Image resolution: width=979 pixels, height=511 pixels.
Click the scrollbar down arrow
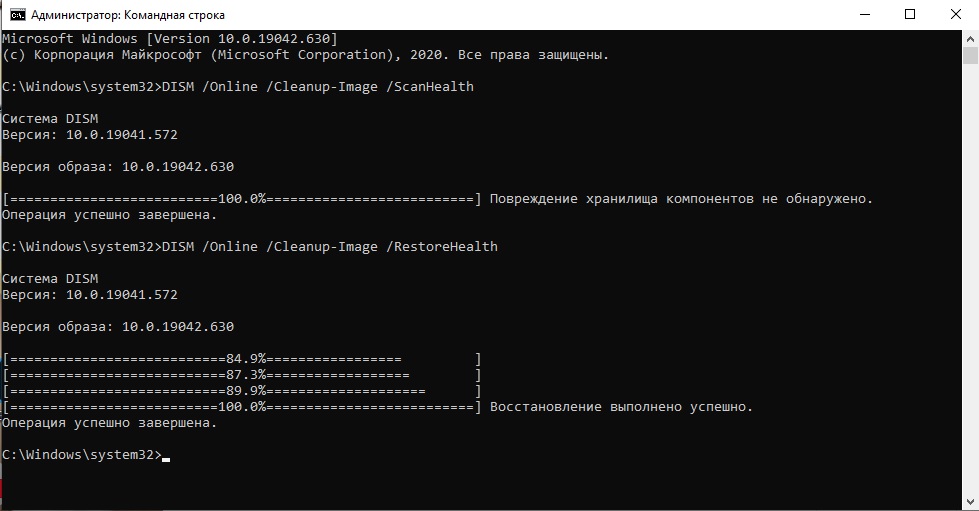click(x=970, y=500)
